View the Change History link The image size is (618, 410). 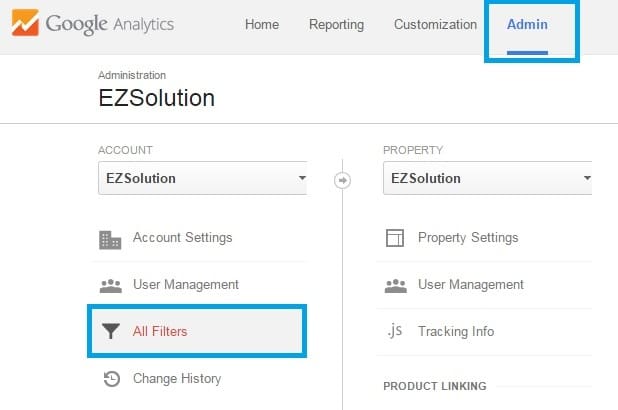pos(177,379)
